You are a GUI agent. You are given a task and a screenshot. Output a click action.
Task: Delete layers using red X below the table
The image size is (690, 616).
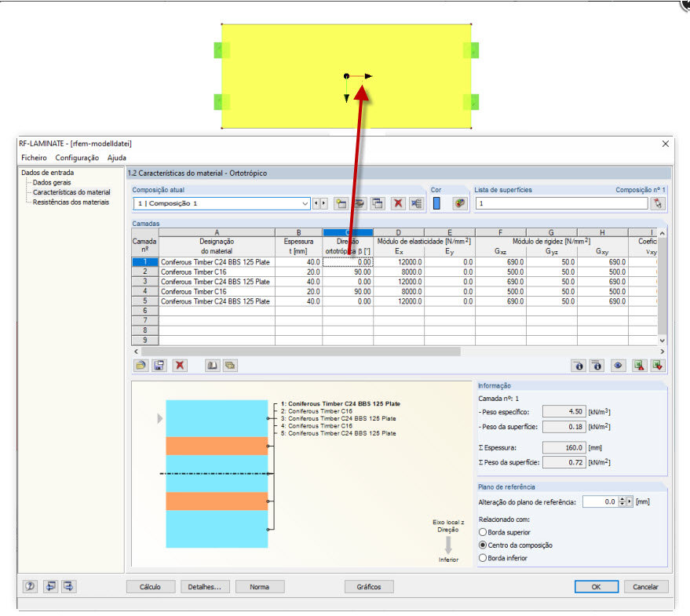pos(180,366)
